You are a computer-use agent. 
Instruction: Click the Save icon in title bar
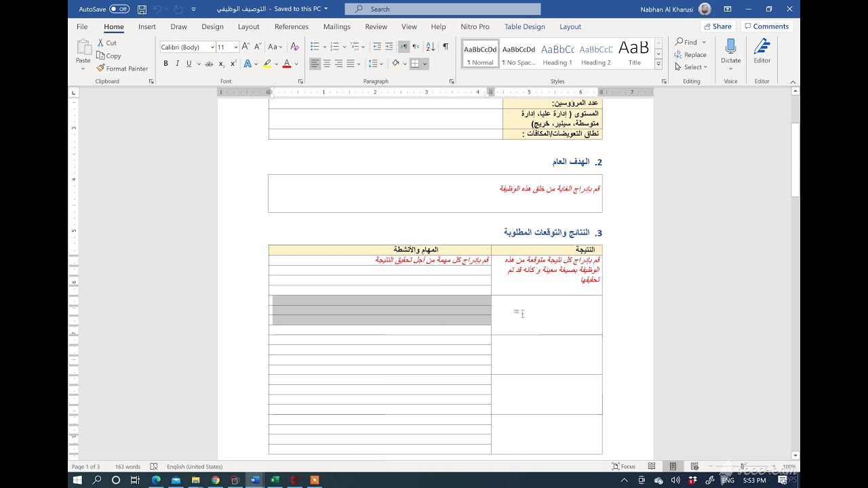click(142, 9)
